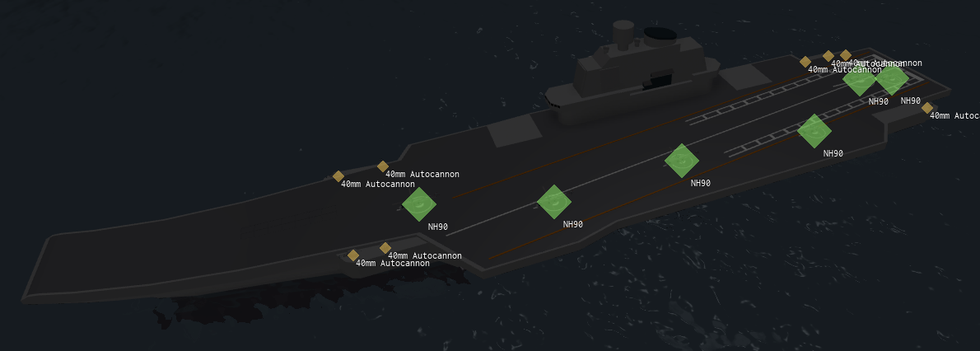
Task: Click the carrier's island superstructure
Action: (x=632, y=77)
